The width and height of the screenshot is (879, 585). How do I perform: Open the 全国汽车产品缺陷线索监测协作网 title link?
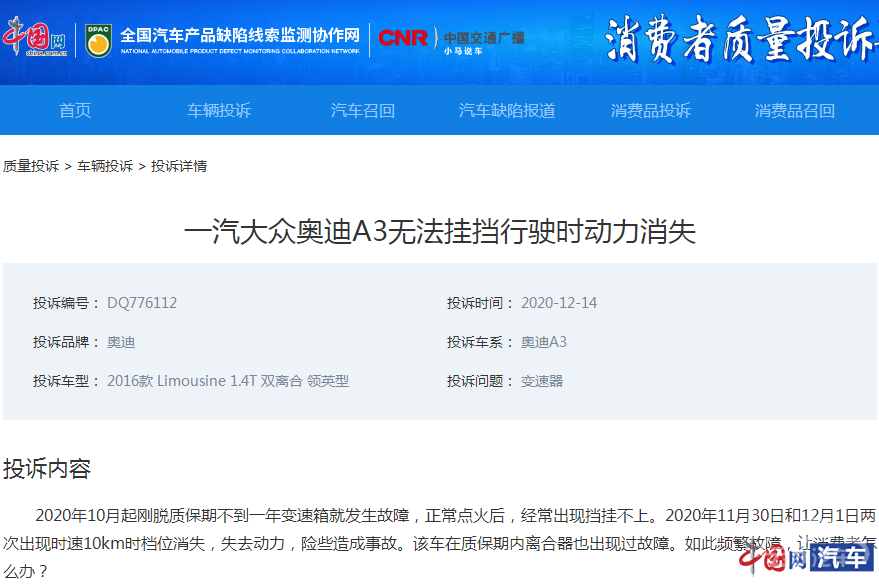click(240, 40)
